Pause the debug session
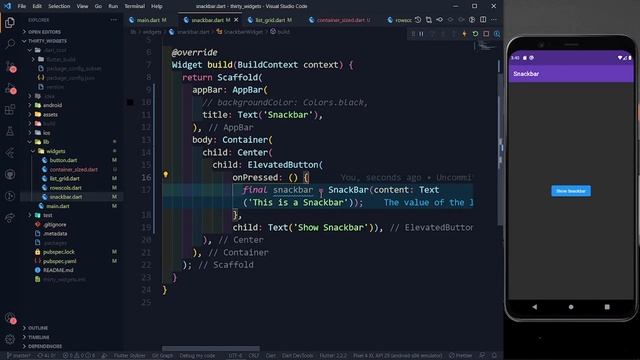This screenshot has width=640, height=360. coord(421,34)
